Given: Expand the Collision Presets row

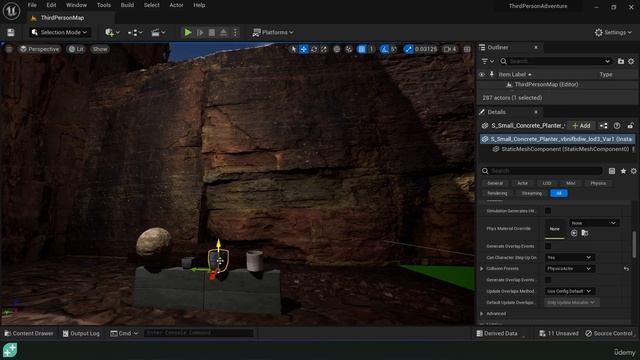Looking at the screenshot, I should click(482, 269).
